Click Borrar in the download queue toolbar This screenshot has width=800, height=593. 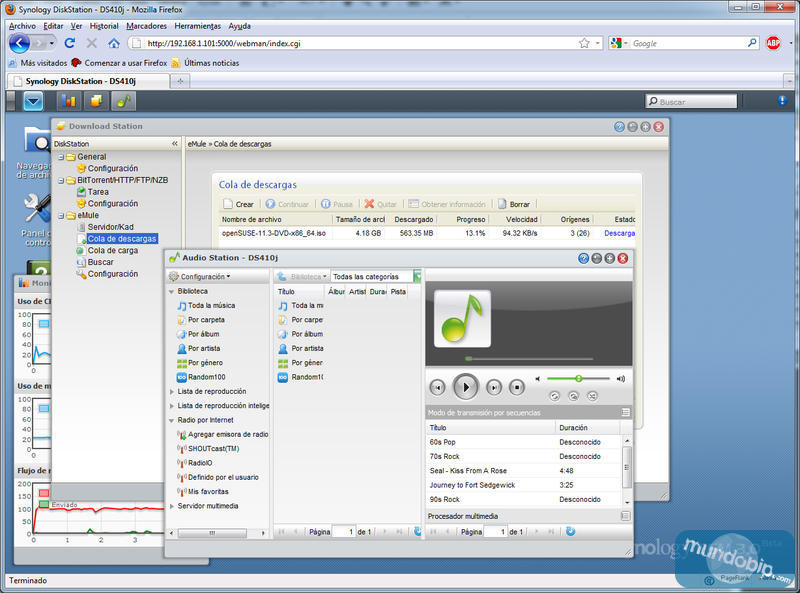click(514, 204)
